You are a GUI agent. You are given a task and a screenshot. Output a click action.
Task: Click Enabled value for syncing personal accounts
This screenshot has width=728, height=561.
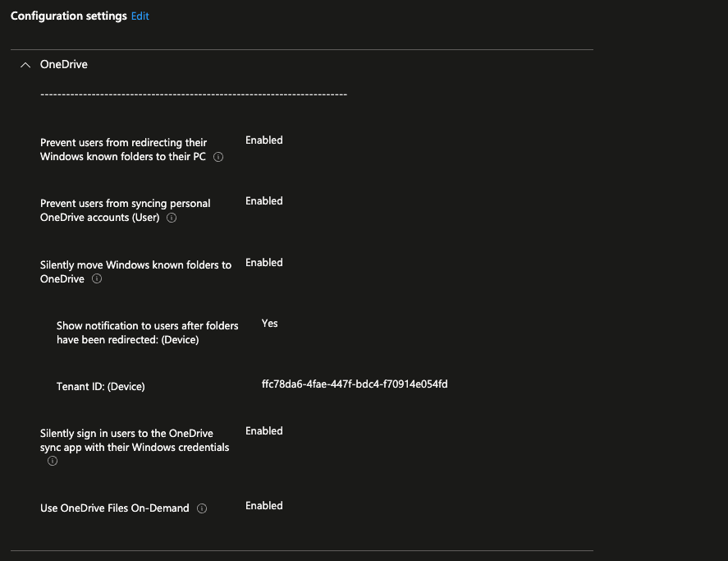point(263,201)
